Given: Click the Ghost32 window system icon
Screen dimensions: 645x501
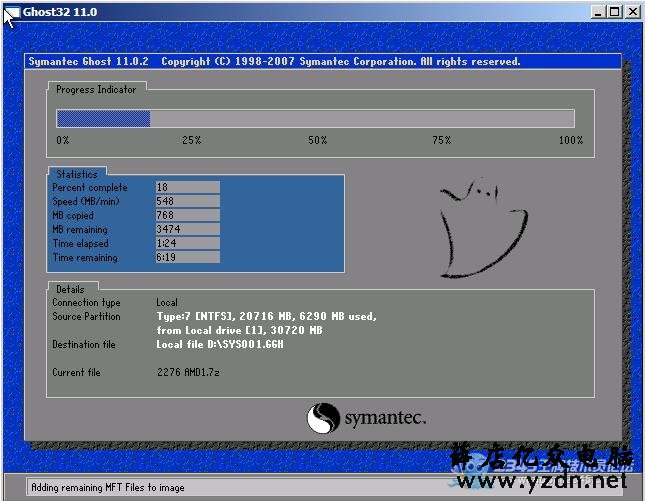Looking at the screenshot, I should coord(12,12).
